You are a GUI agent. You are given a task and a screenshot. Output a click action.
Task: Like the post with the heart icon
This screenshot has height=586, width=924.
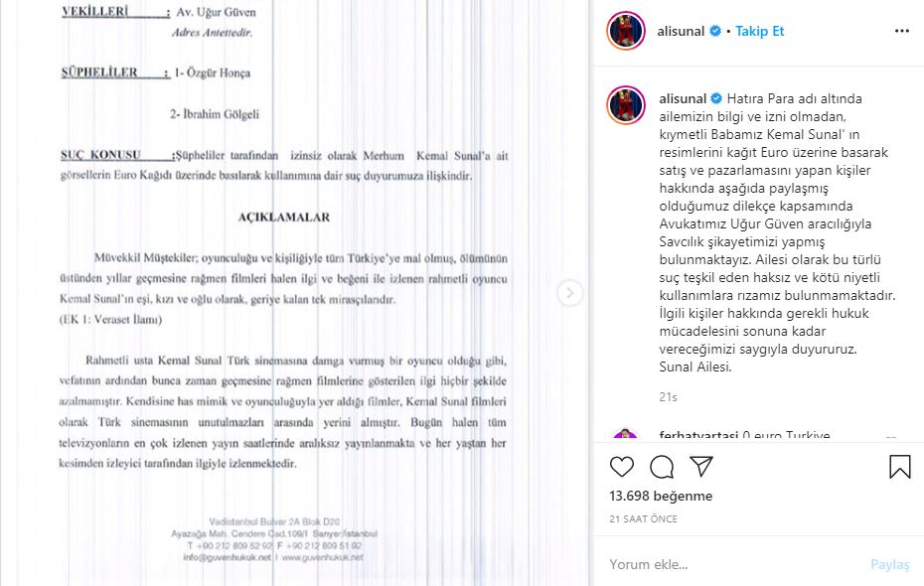coord(622,467)
